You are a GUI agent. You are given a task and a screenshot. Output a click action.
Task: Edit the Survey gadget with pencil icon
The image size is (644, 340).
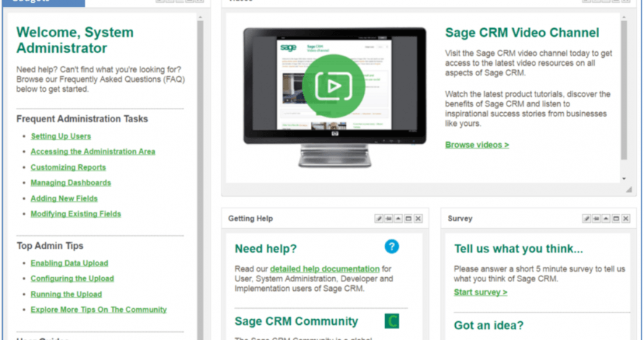click(587, 218)
